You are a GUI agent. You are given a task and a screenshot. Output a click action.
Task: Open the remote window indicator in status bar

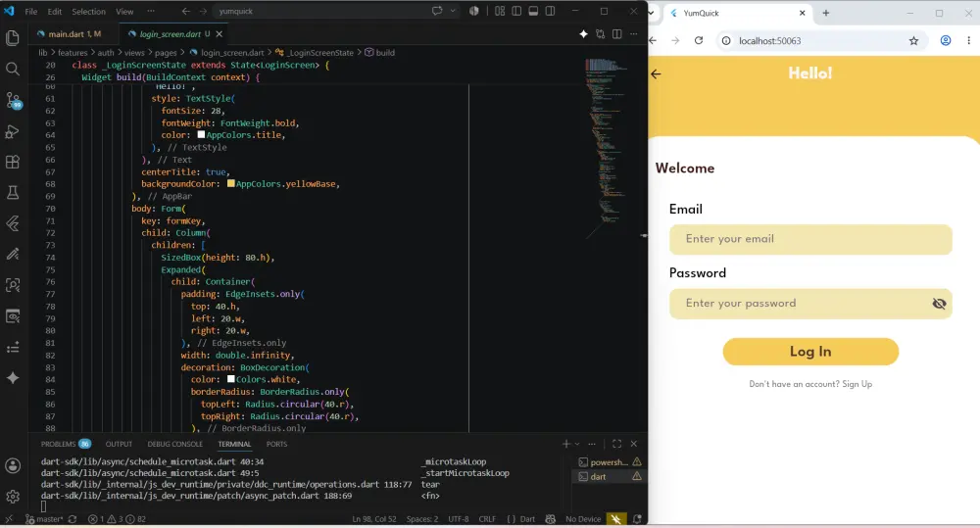(x=8, y=519)
